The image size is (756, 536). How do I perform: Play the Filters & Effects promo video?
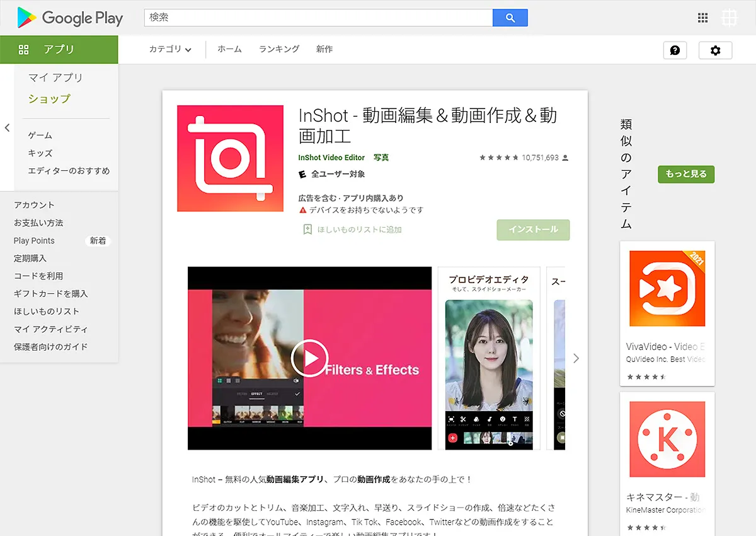(309, 358)
